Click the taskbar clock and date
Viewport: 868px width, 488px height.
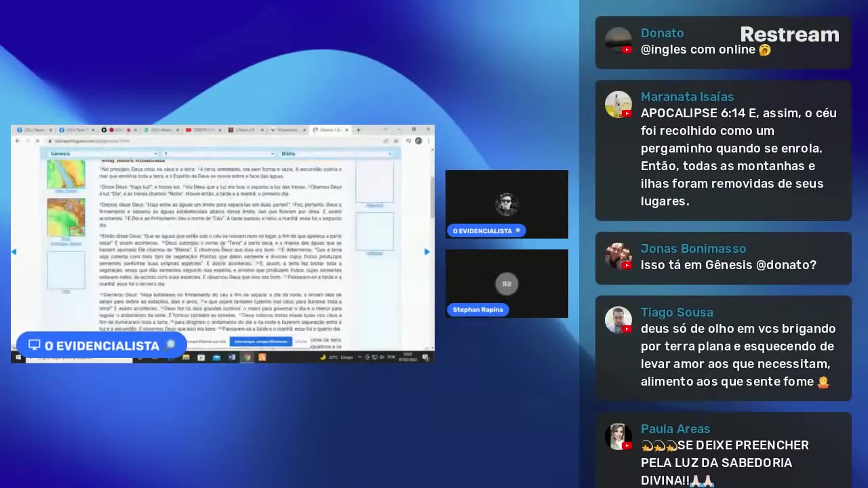pyautogui.click(x=408, y=357)
